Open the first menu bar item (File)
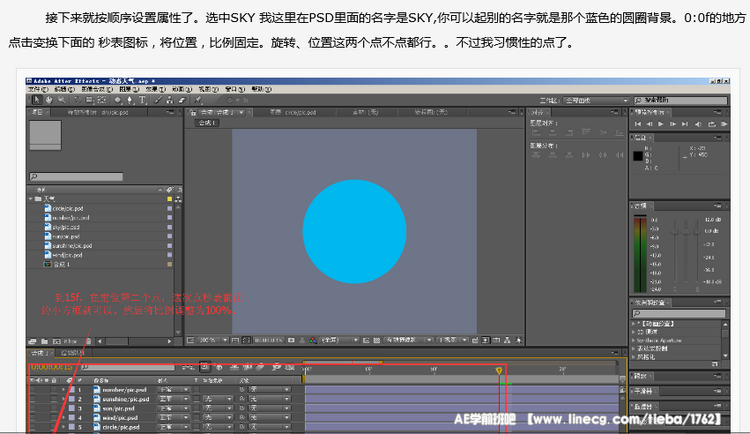 coord(38,89)
